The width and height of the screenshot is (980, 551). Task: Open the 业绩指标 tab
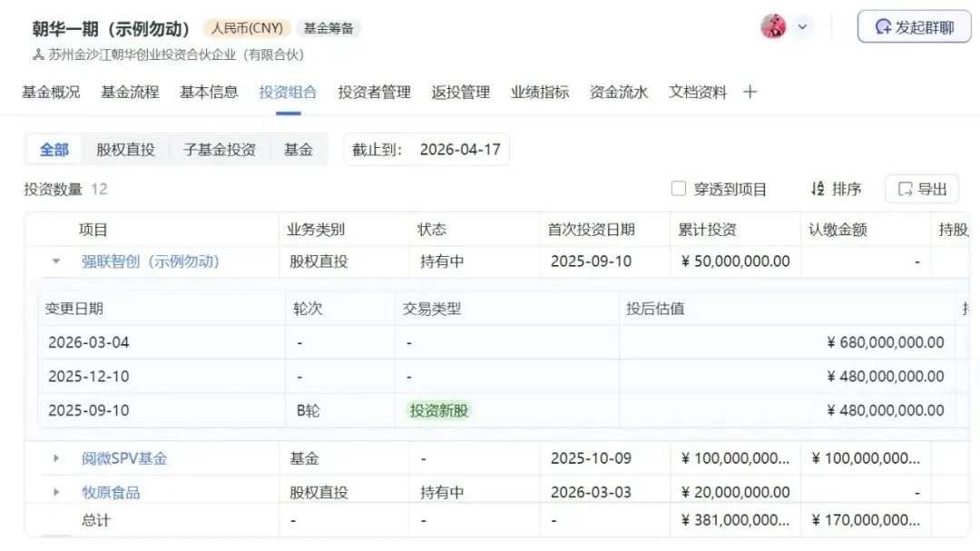[539, 92]
